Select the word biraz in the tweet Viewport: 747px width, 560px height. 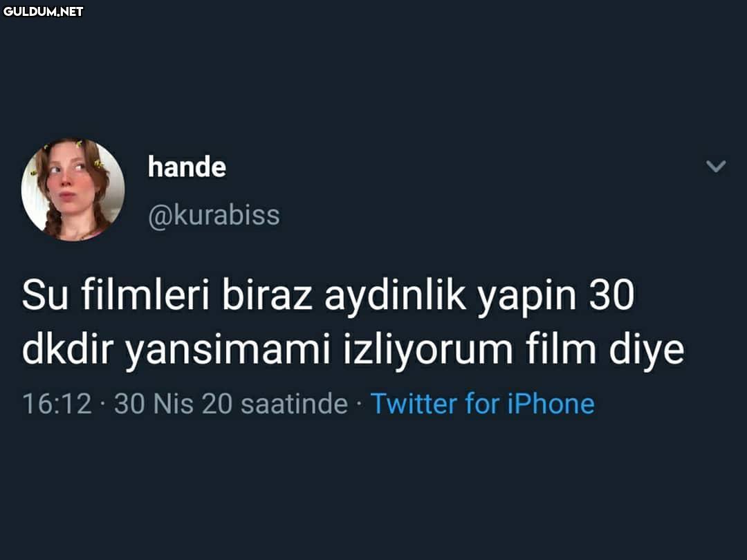click(267, 295)
